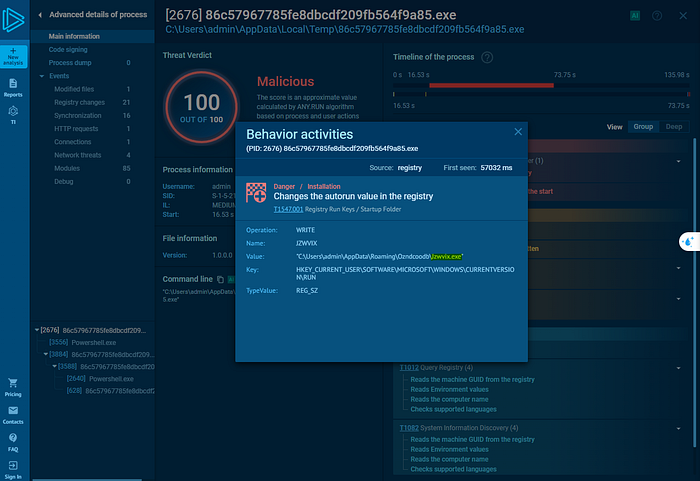Toggle the AI badge in header

635,16
